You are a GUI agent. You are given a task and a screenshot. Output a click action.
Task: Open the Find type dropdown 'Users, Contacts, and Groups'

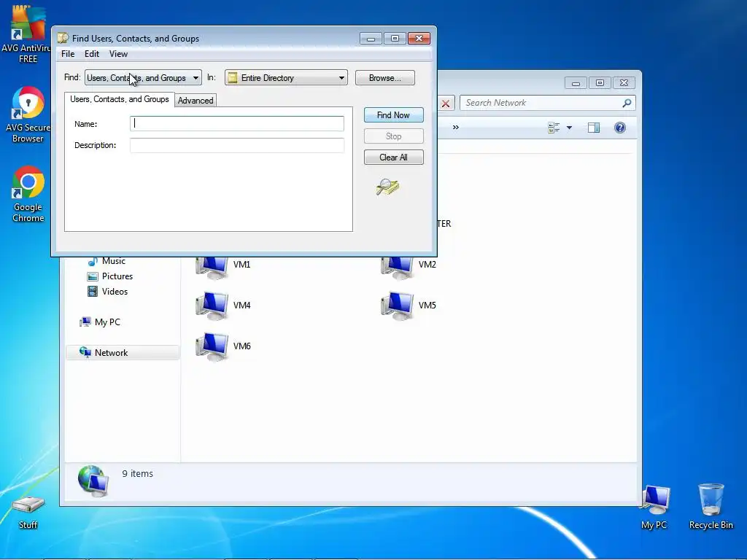pyautogui.click(x=143, y=77)
